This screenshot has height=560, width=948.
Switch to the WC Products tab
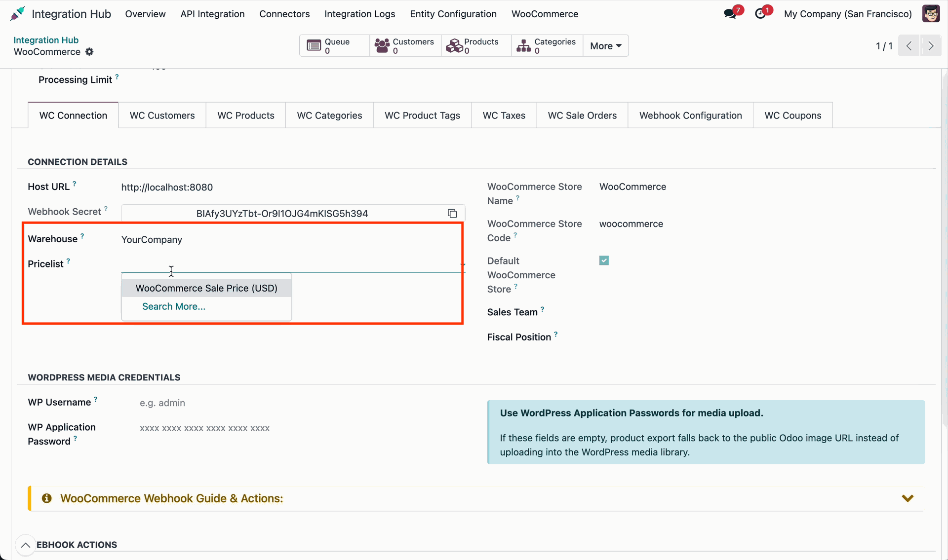pyautogui.click(x=246, y=115)
